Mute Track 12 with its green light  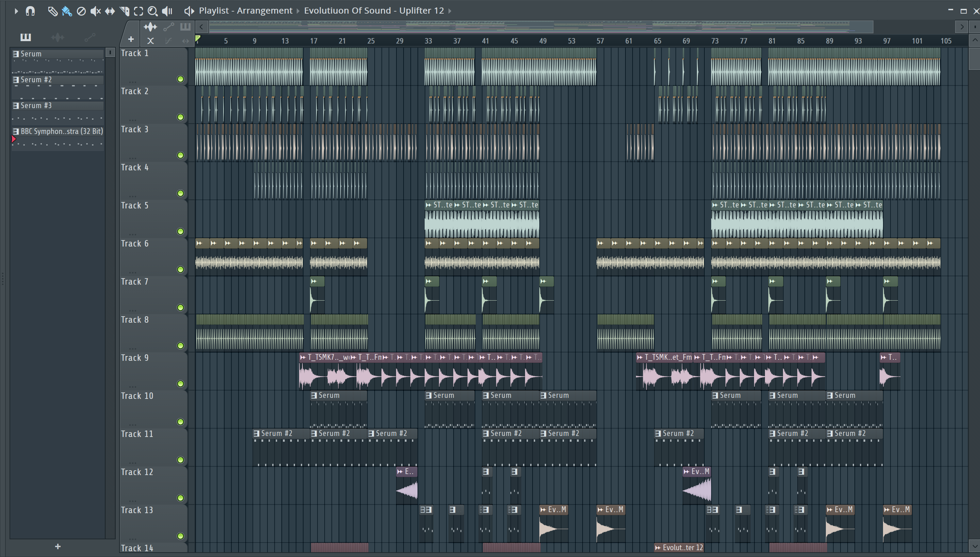click(180, 498)
